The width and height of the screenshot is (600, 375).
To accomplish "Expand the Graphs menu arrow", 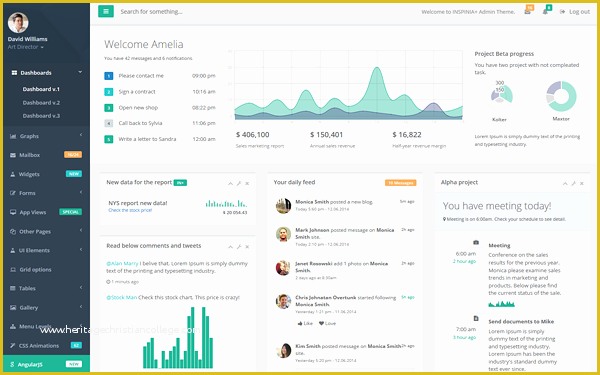I will [x=81, y=135].
